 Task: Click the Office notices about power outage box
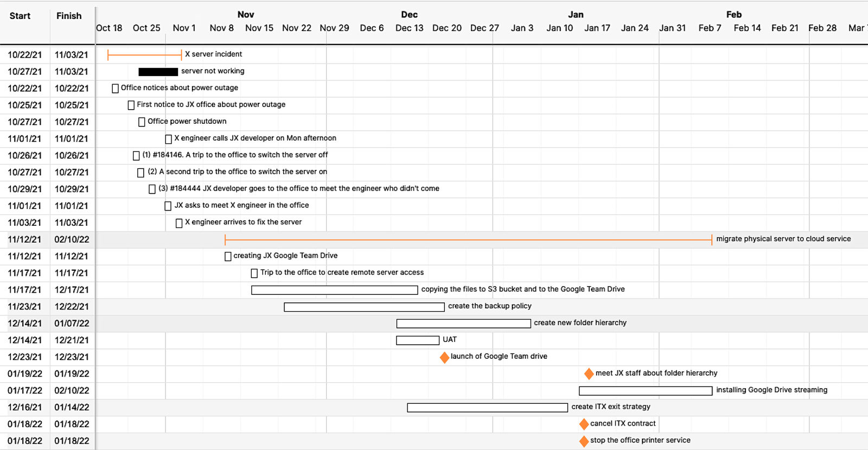pyautogui.click(x=115, y=88)
